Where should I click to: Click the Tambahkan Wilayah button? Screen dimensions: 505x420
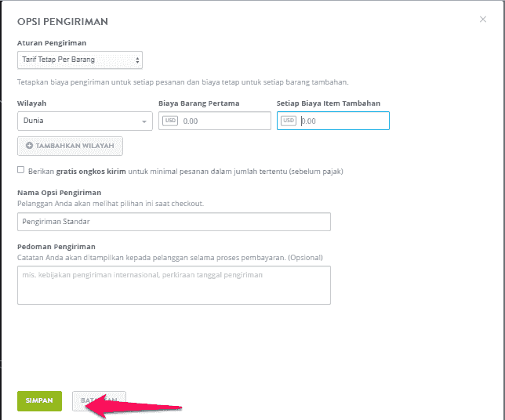pos(70,146)
